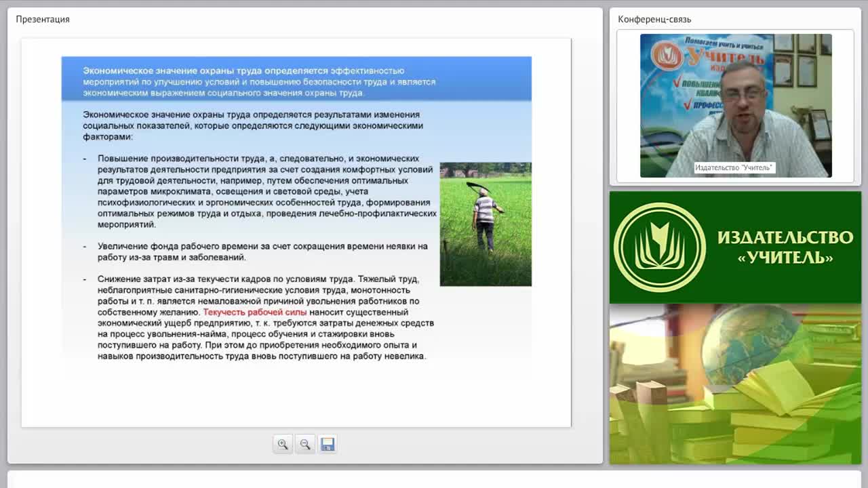This screenshot has height=488, width=868.
Task: Save the presentation with the floppy disk icon
Action: [328, 445]
